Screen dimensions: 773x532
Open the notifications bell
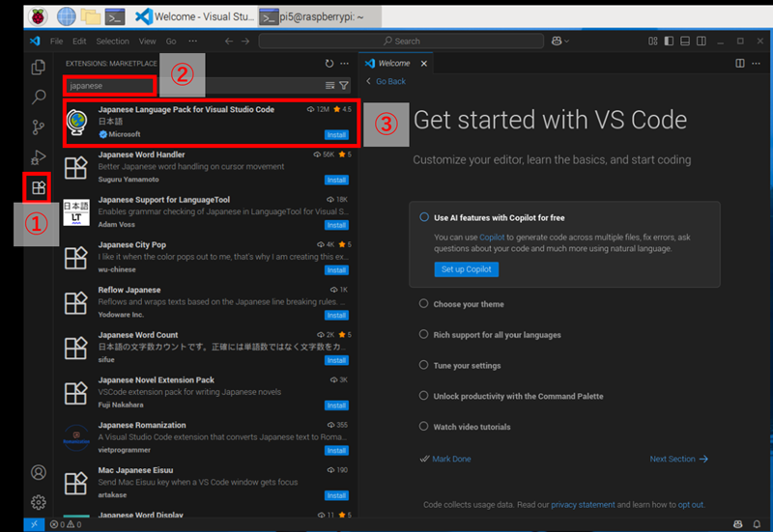pos(757,524)
